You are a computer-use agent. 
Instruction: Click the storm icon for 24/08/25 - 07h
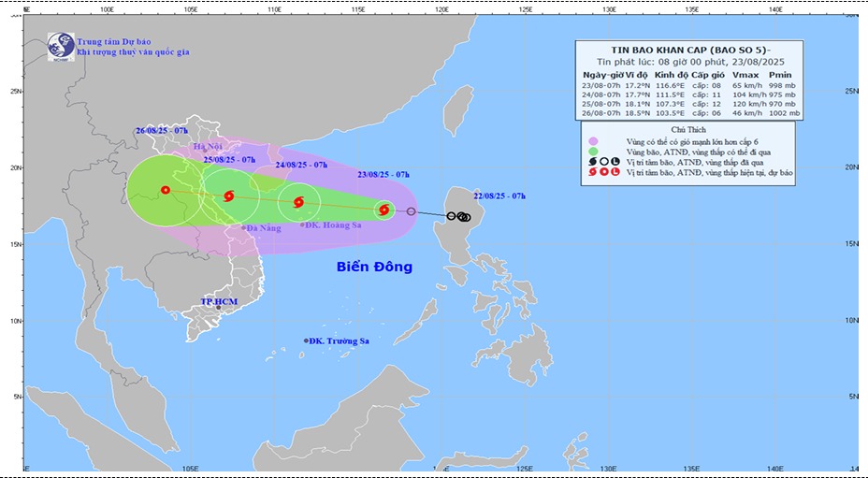pos(297,202)
